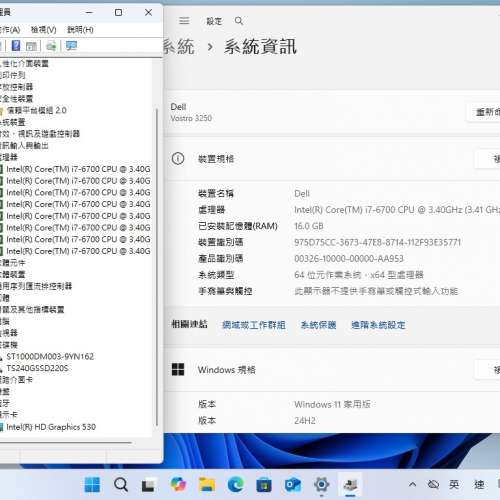Click the product ID value 00326-10000-00000-AA953
The image size is (500, 500).
(349, 259)
